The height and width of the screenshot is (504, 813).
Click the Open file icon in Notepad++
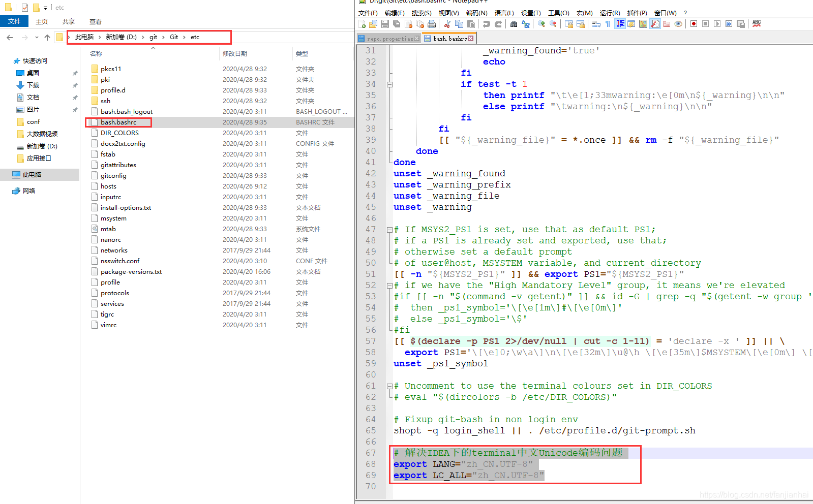[x=373, y=24]
